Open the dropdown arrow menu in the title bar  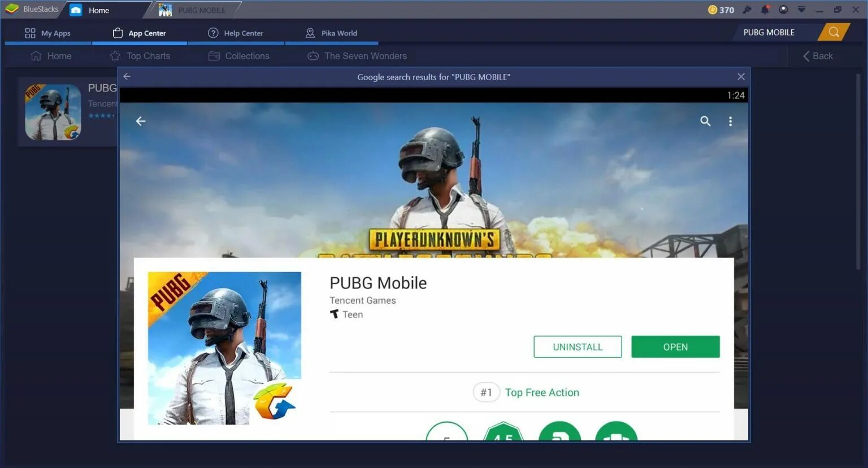(801, 10)
